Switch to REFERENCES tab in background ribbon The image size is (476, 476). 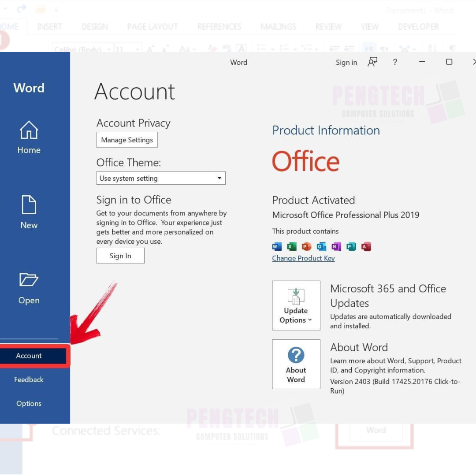pos(219,27)
